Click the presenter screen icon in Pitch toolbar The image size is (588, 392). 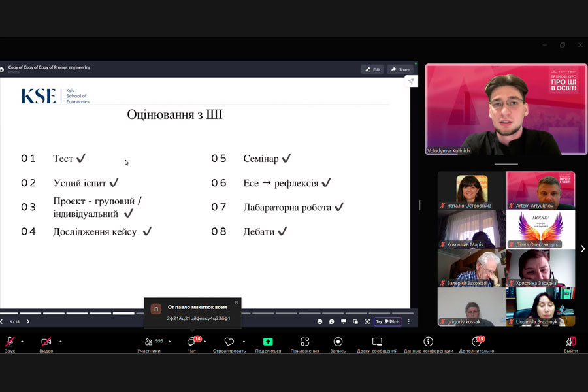pos(344,322)
